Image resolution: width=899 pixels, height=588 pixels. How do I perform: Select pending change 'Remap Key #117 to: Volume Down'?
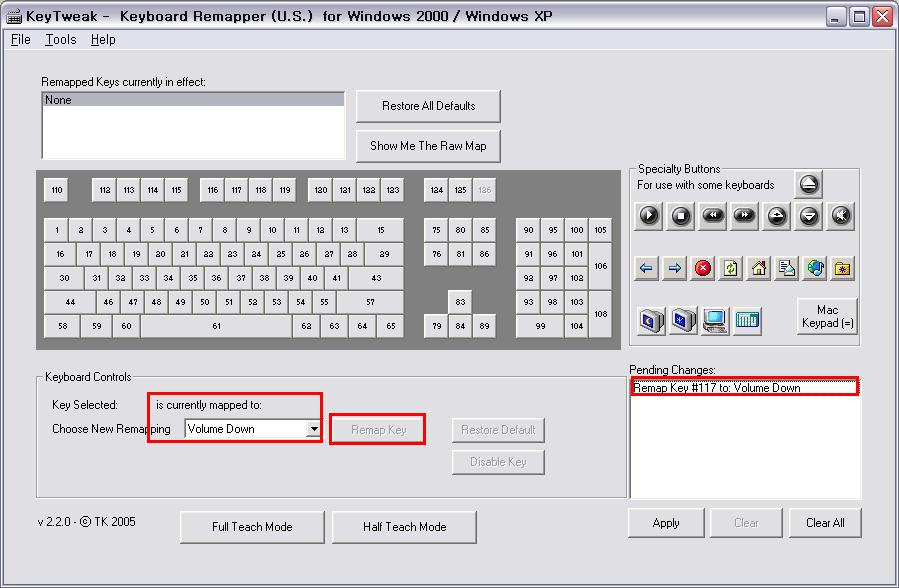[744, 388]
